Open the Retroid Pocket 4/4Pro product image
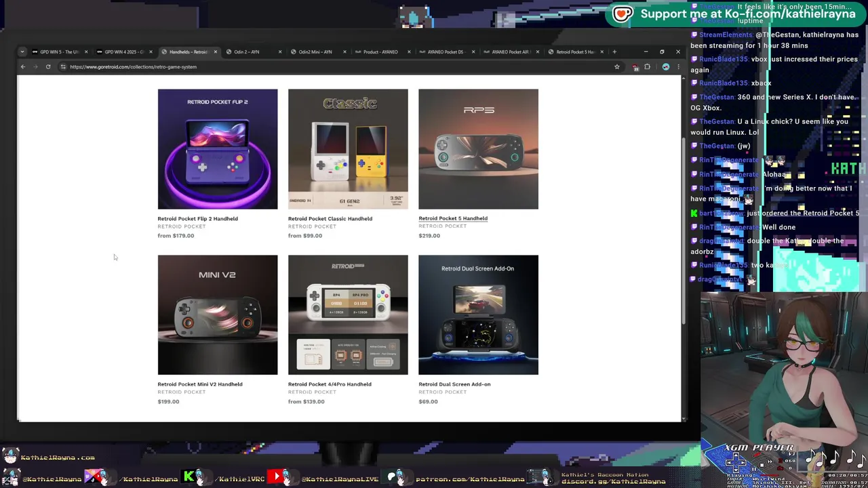 pyautogui.click(x=348, y=314)
